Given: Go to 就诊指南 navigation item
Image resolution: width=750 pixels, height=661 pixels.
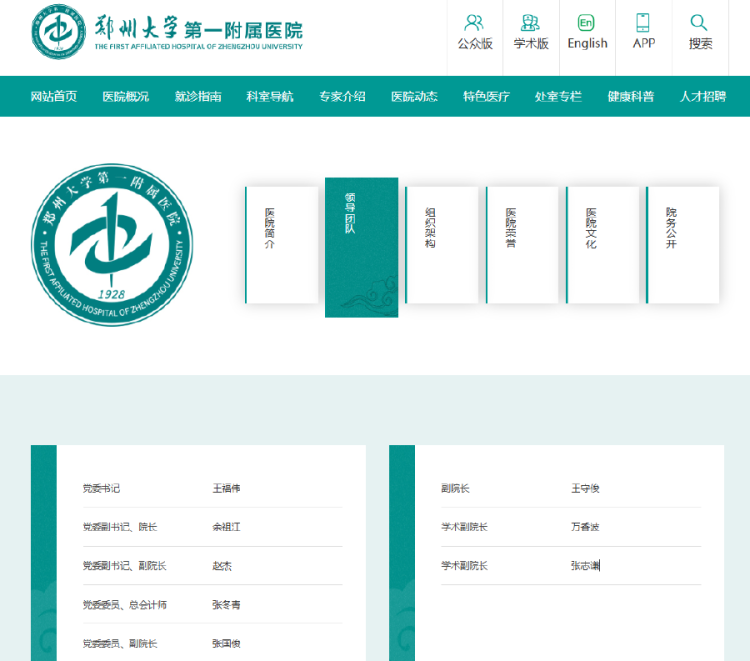Looking at the screenshot, I should coord(198,97).
